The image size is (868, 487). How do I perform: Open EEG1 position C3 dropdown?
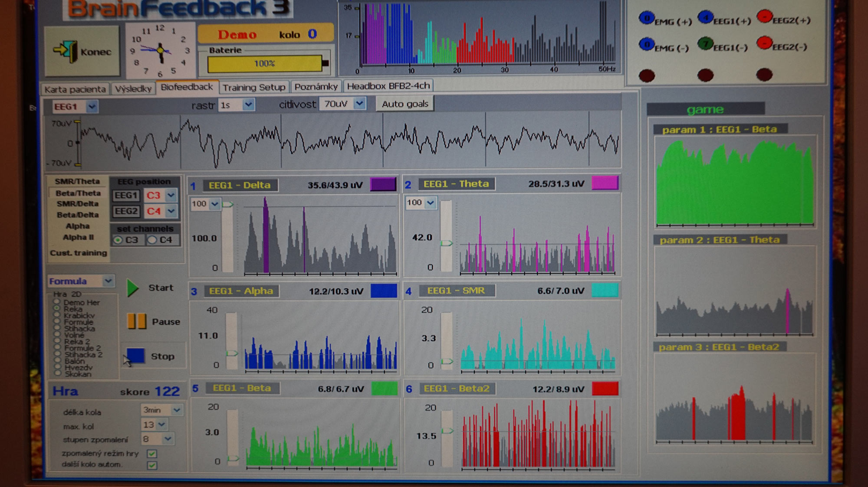pyautogui.click(x=171, y=195)
